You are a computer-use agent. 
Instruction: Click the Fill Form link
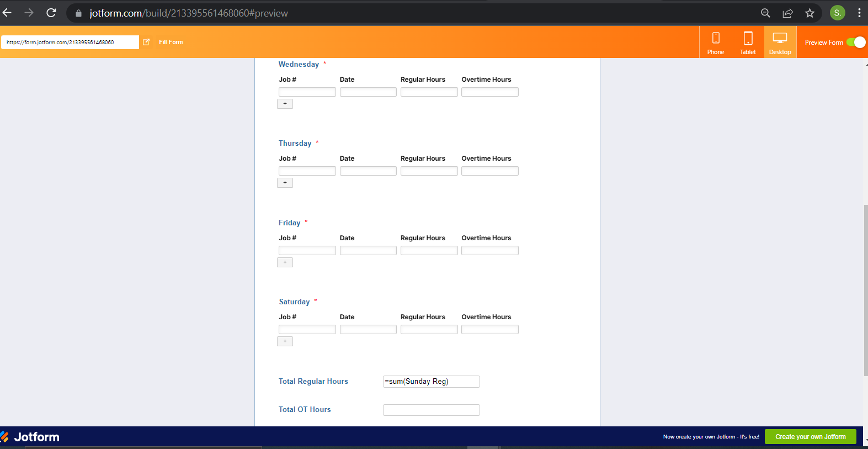tap(171, 42)
